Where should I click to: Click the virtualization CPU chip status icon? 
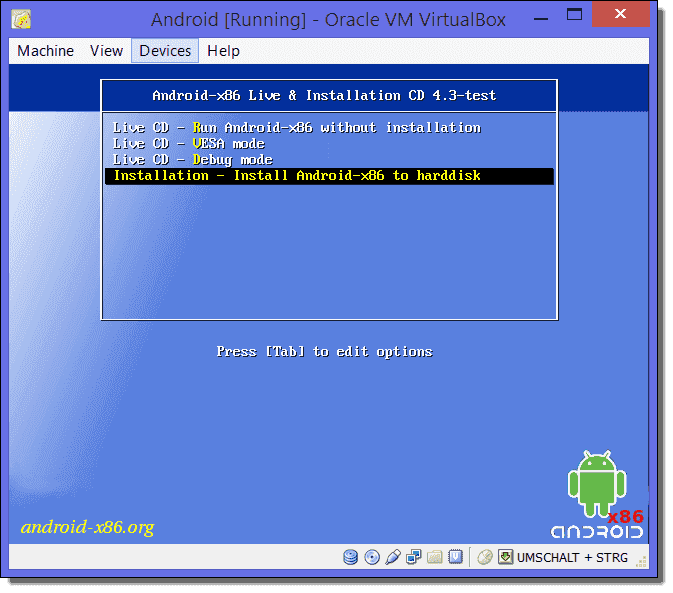pyautogui.click(x=455, y=557)
